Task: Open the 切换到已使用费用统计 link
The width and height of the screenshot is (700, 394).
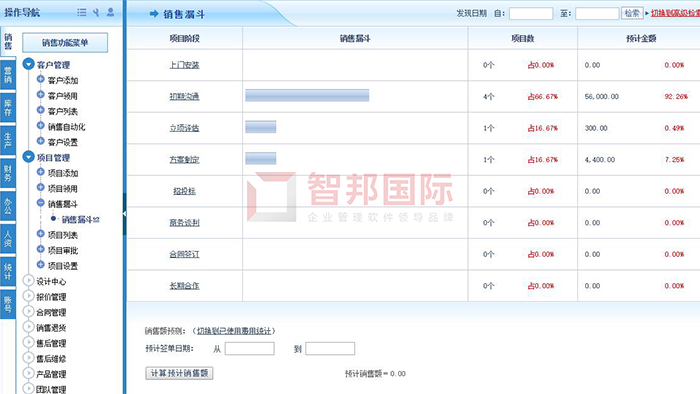Action: (x=234, y=331)
